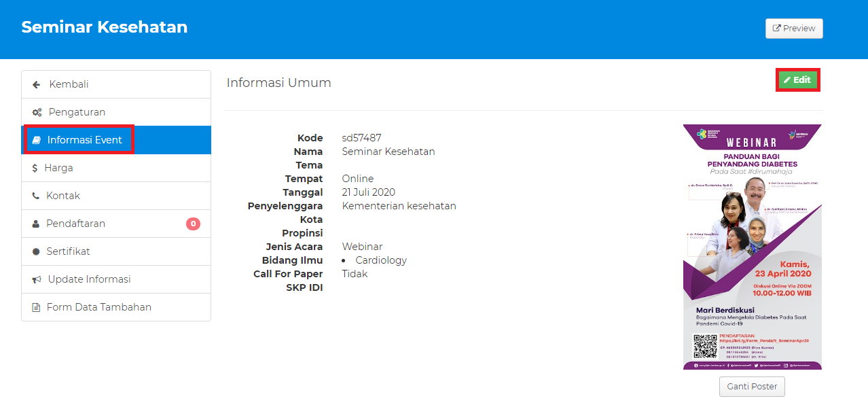
Task: Click the pencil icon on the Edit button
Action: [787, 80]
